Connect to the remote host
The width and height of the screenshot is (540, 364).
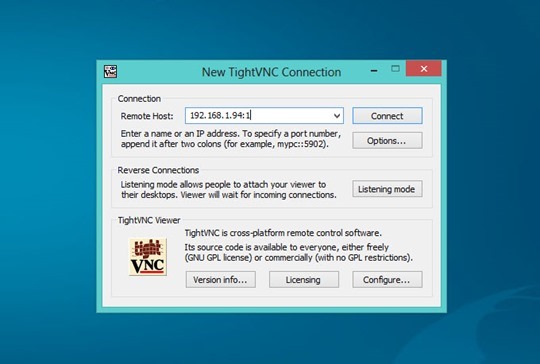[x=387, y=116]
